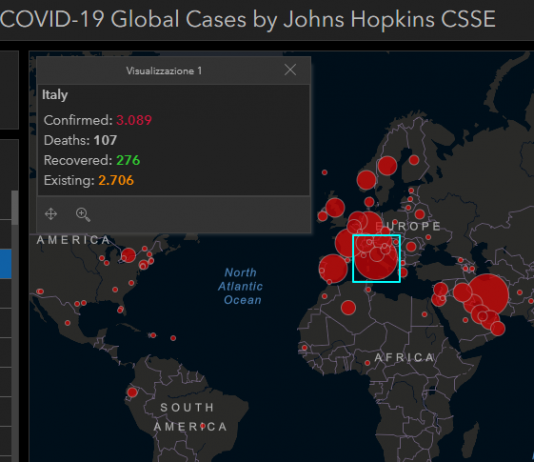Click the Confirmed 3.089 value
534x462 pixels.
click(134, 120)
